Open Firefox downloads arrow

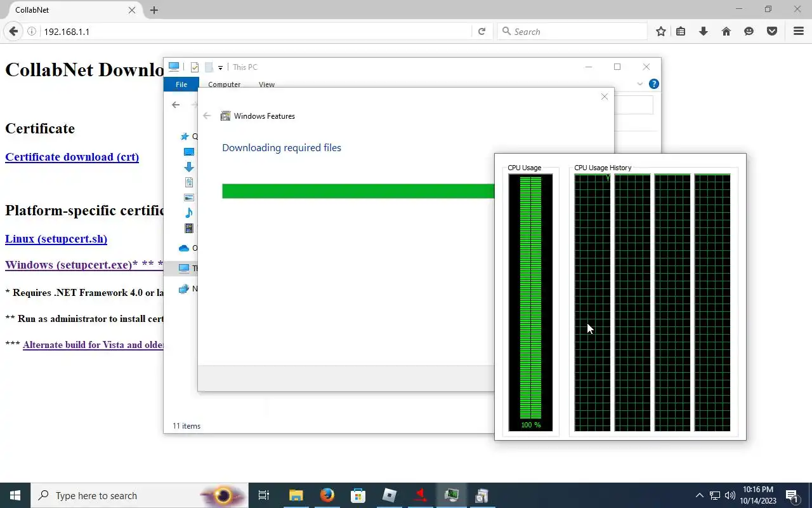click(x=703, y=31)
